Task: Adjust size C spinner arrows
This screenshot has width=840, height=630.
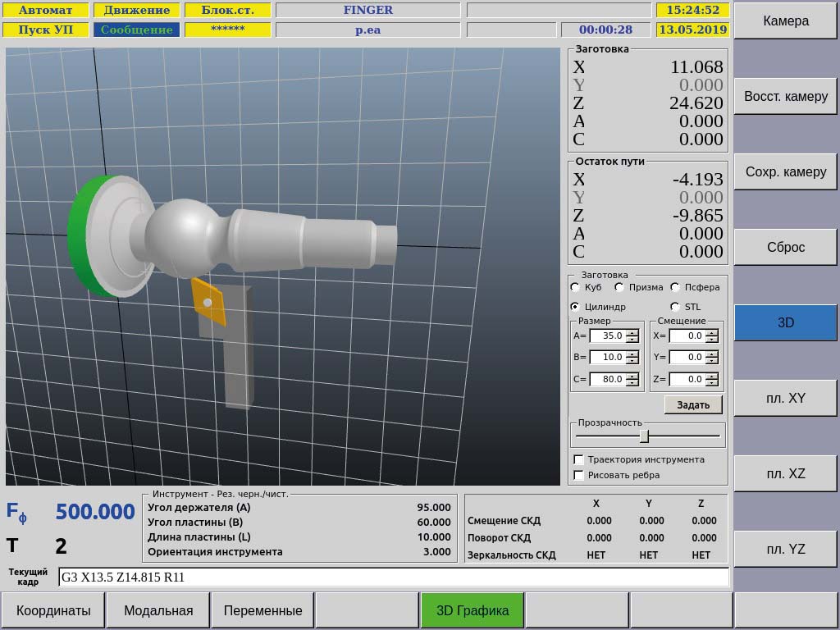Action: (x=632, y=380)
